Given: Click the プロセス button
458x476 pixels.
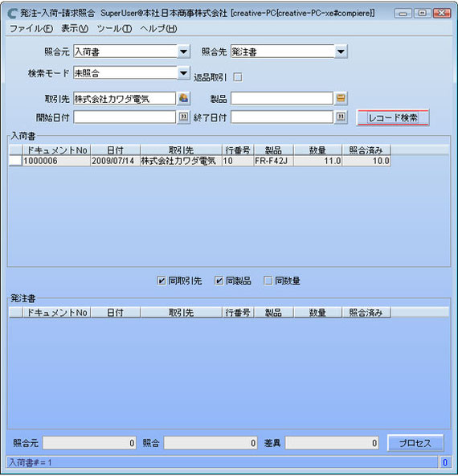Looking at the screenshot, I should pos(415,443).
